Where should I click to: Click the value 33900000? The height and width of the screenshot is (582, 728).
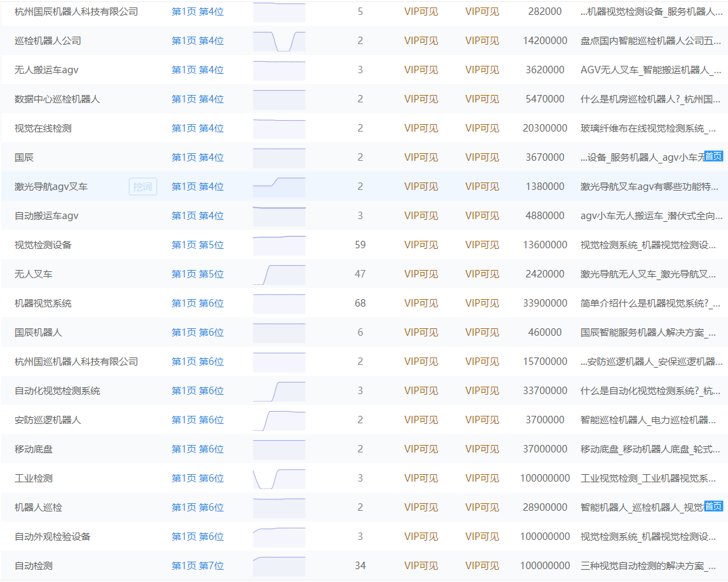tap(545, 303)
